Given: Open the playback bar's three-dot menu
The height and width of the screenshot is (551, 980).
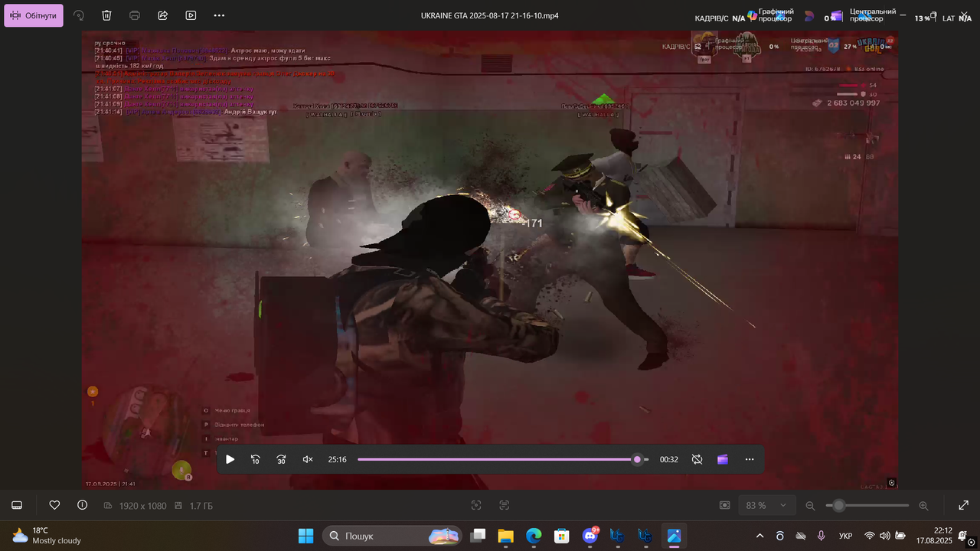Looking at the screenshot, I should click(x=750, y=459).
